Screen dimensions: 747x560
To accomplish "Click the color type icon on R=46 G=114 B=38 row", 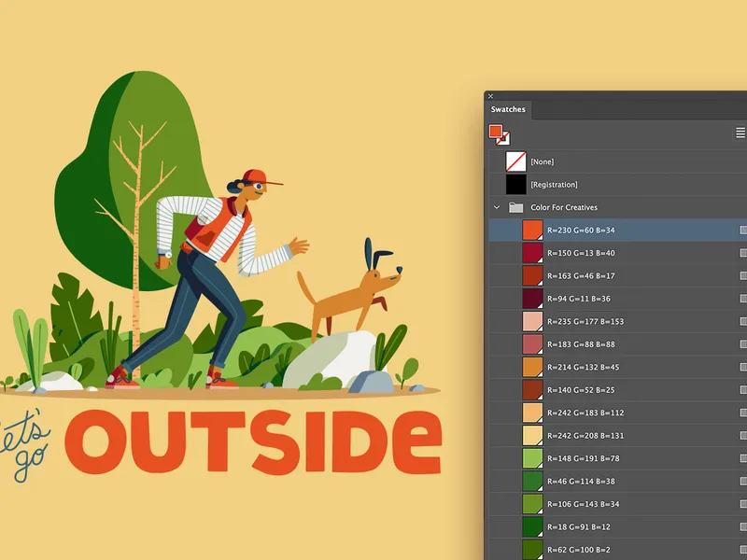I will (x=743, y=482).
